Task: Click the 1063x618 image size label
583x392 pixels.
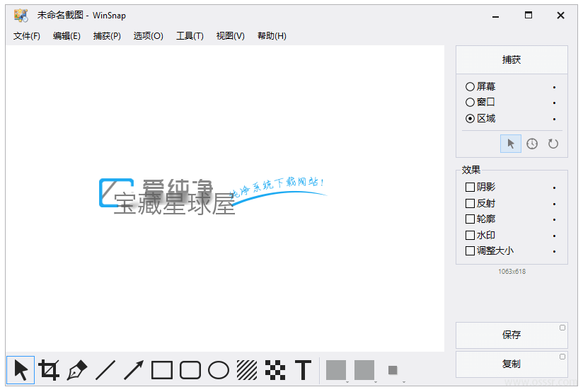Action: 512,272
